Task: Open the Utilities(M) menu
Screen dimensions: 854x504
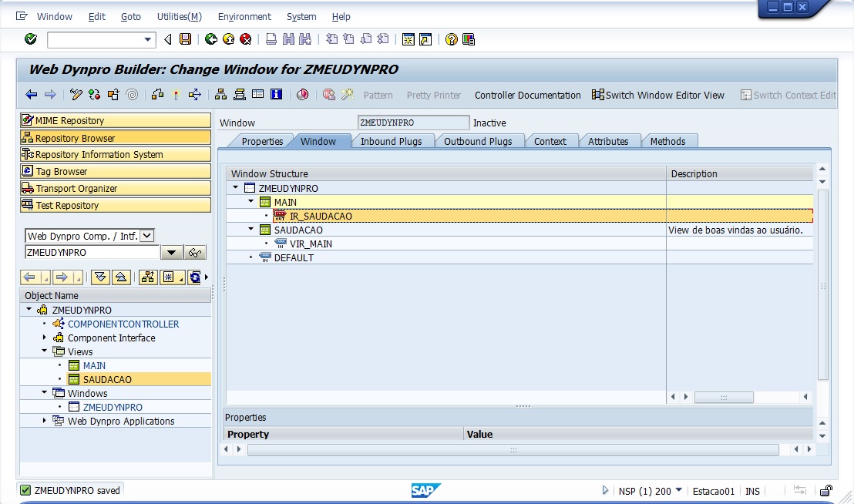Action: (x=179, y=16)
